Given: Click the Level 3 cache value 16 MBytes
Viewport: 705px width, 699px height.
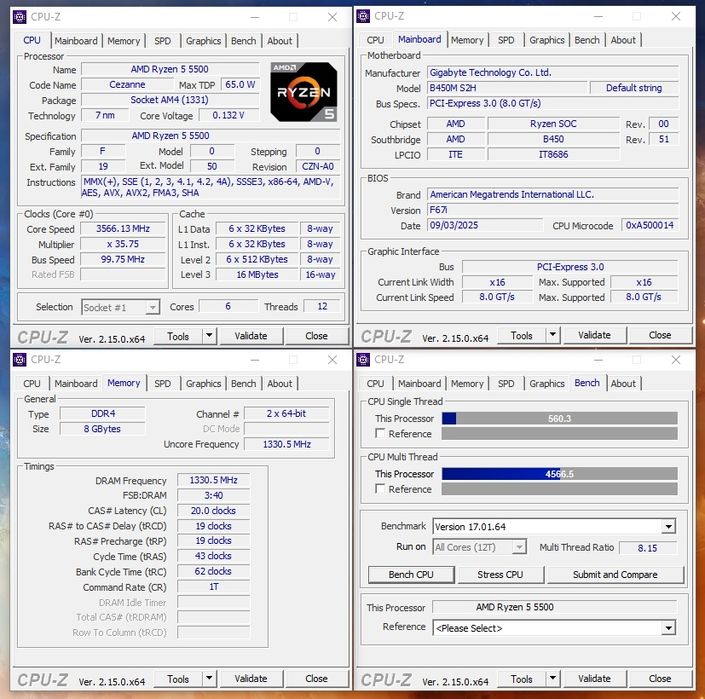Looking at the screenshot, I should click(257, 275).
